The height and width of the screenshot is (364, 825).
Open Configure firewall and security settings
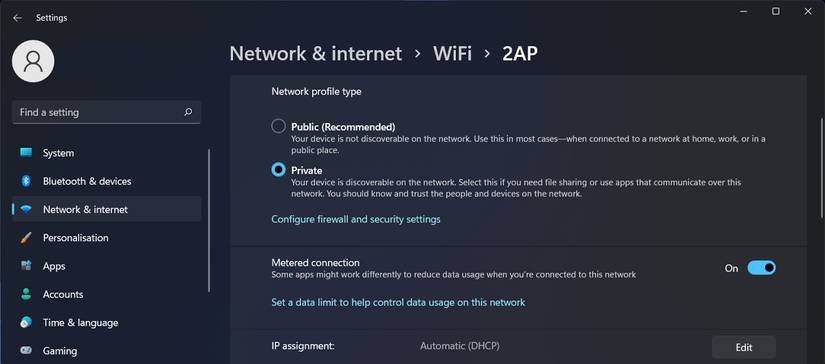click(356, 219)
